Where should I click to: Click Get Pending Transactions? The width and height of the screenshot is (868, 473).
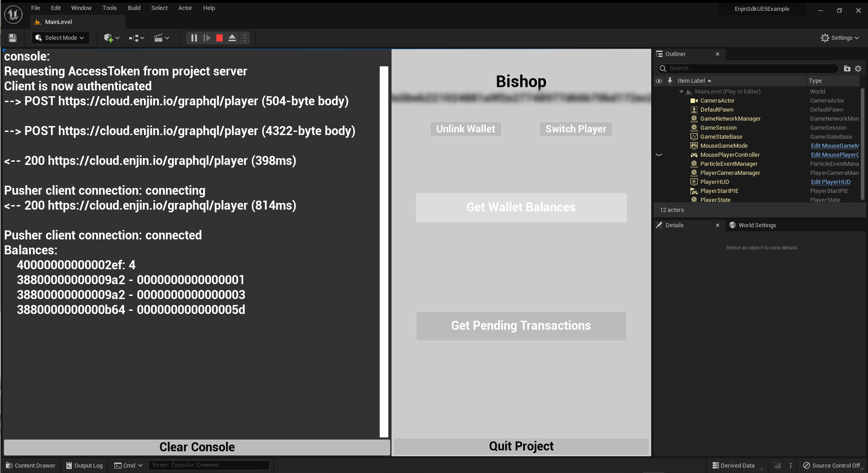(x=521, y=326)
